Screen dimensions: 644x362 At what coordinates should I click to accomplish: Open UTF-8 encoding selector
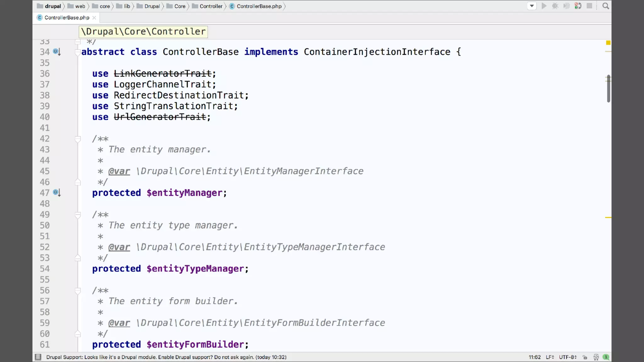pyautogui.click(x=568, y=357)
